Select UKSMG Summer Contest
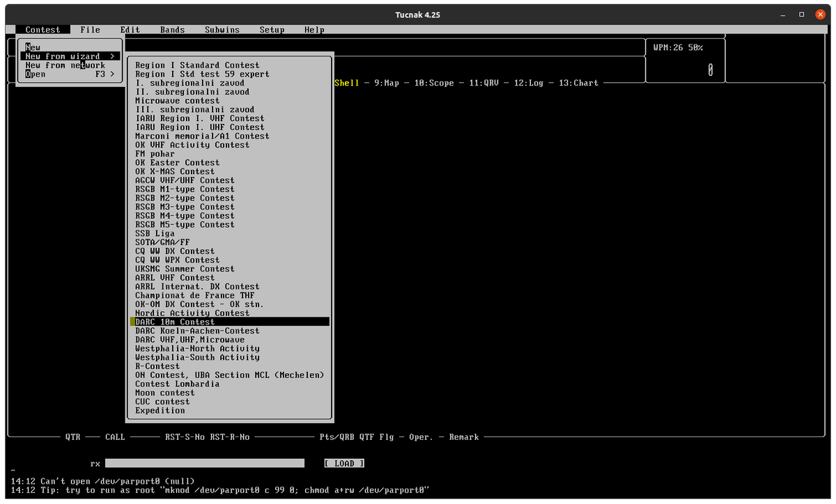Viewport: 836px width, 504px height. [x=229, y=269]
